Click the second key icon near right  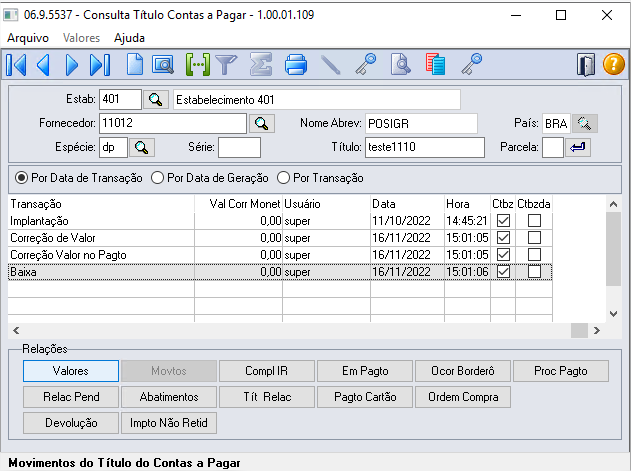[x=471, y=64]
